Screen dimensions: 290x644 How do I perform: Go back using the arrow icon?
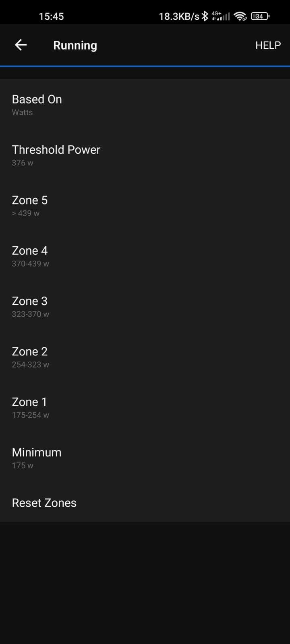21,45
